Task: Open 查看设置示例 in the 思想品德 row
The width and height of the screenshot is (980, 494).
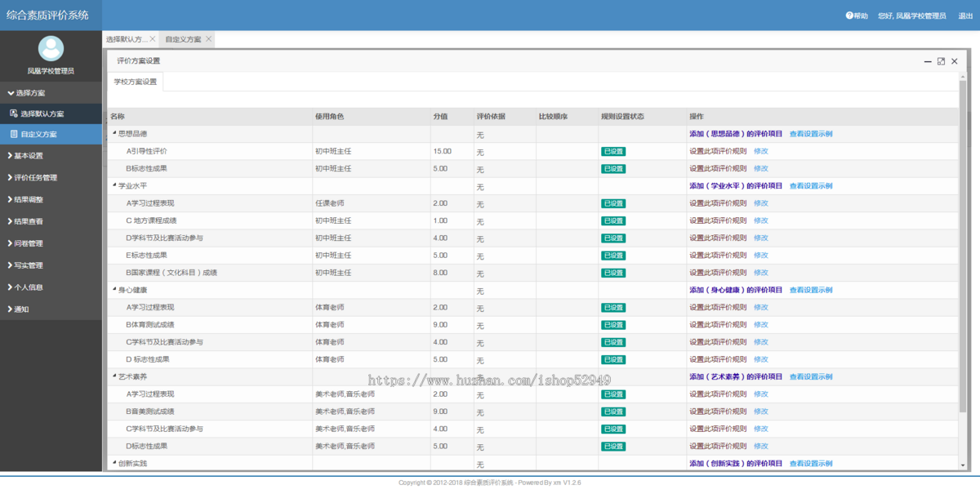Action: (811, 134)
